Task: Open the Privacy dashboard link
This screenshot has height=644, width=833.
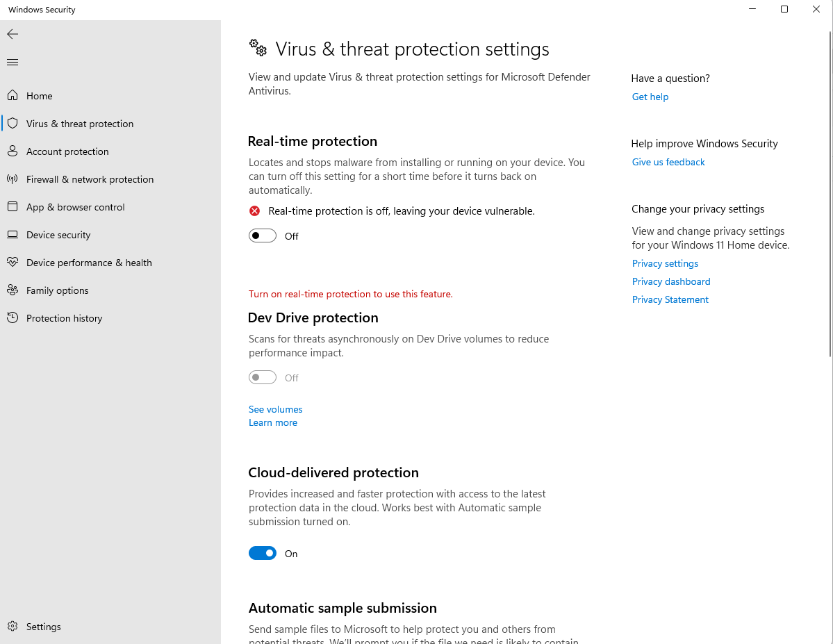Action: coord(671,282)
